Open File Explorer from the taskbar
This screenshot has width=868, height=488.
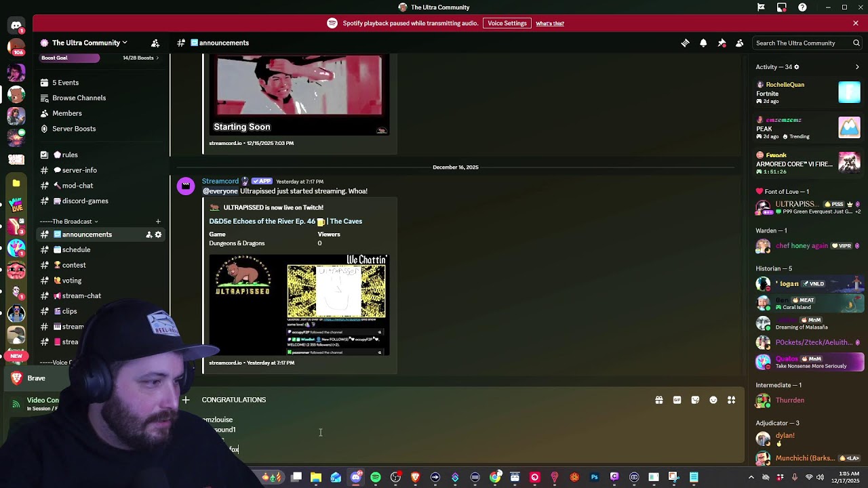click(316, 477)
